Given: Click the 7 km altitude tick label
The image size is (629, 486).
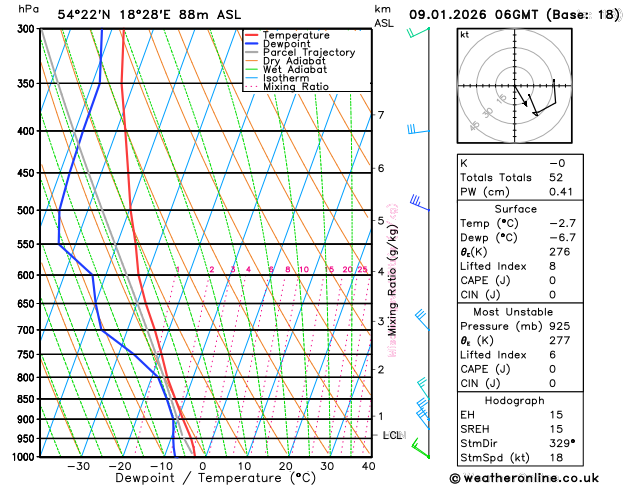Looking at the screenshot, I should coord(381,115).
